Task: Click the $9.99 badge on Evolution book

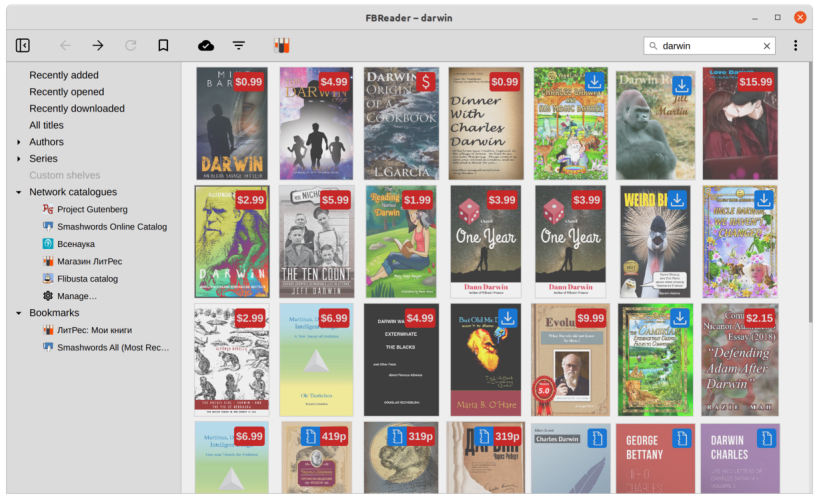Action: [x=590, y=318]
